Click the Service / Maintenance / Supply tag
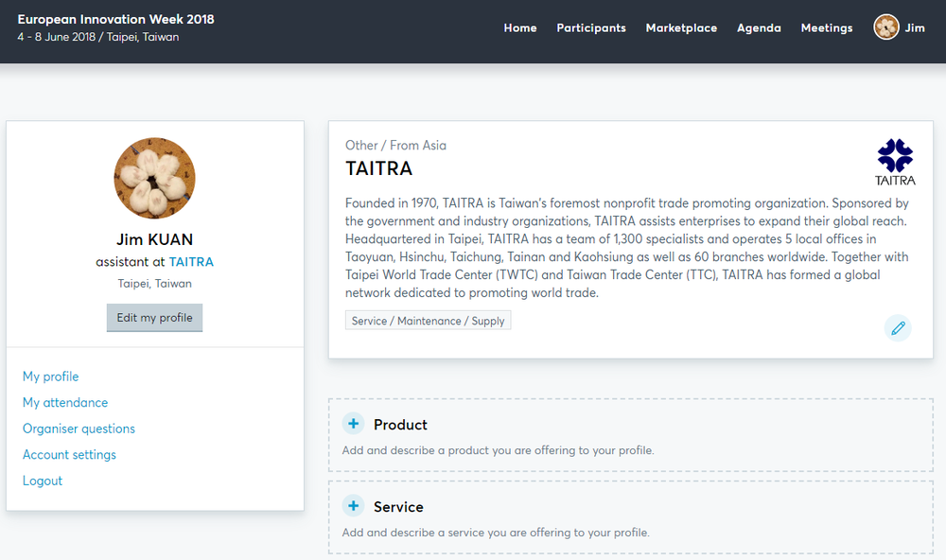This screenshot has height=560, width=946. [x=428, y=321]
